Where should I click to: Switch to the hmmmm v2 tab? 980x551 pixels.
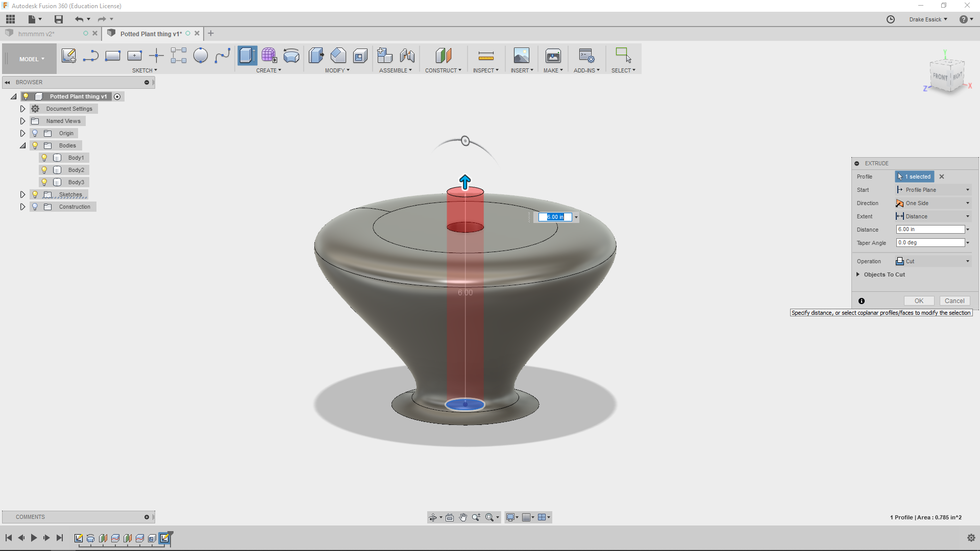(x=36, y=34)
